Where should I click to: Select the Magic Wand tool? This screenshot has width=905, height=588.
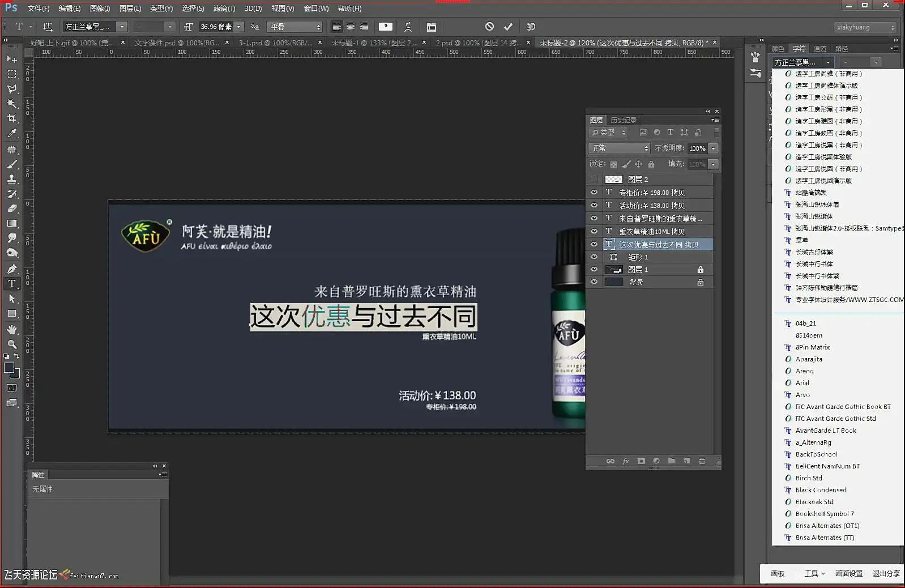(12, 104)
